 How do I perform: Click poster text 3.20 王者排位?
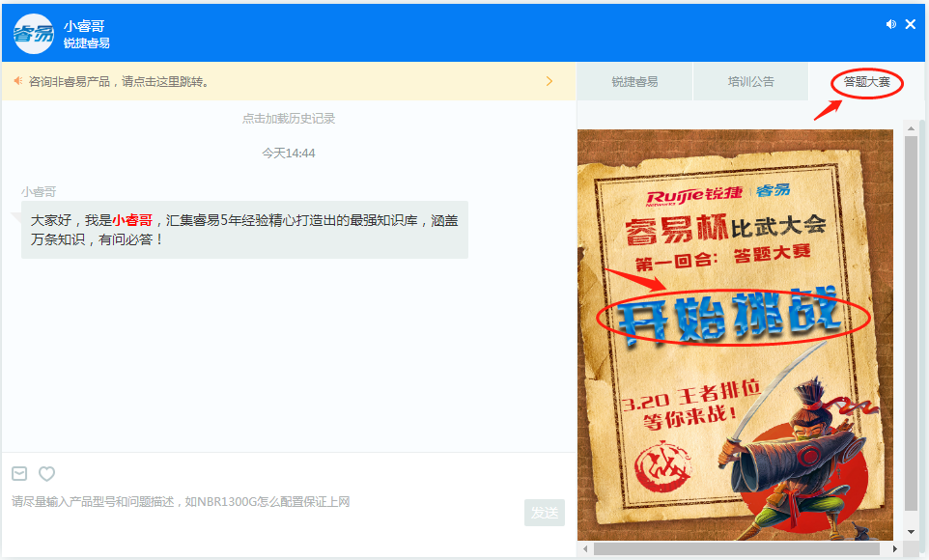pyautogui.click(x=691, y=397)
